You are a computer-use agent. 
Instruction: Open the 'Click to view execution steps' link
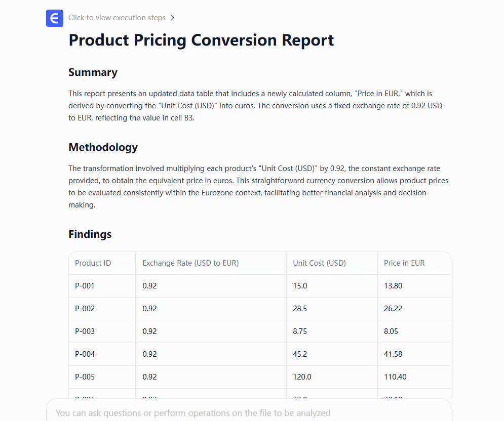coord(117,18)
